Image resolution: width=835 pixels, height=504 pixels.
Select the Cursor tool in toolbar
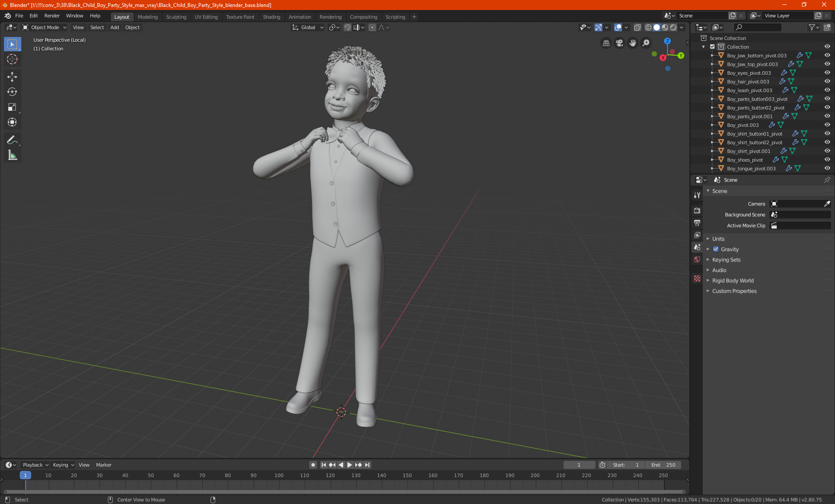tap(12, 60)
